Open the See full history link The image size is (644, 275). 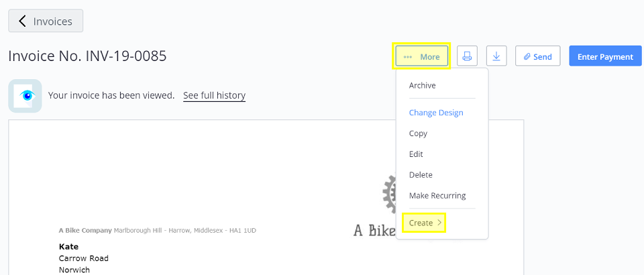click(x=215, y=96)
